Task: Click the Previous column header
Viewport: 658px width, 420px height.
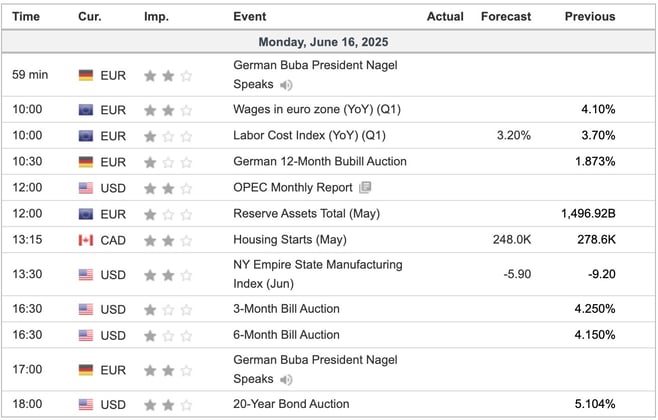Action: point(590,16)
